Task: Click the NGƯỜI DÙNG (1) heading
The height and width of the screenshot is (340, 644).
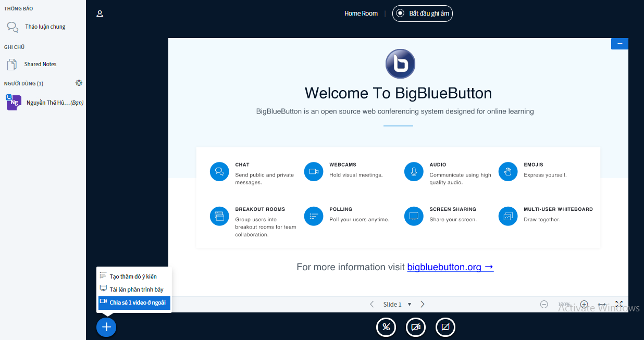Action: [x=23, y=83]
